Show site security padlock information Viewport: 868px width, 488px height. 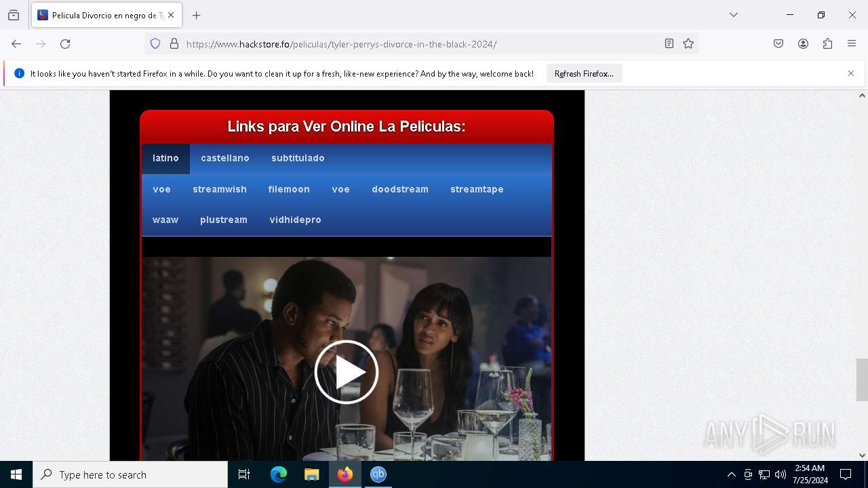tap(174, 44)
